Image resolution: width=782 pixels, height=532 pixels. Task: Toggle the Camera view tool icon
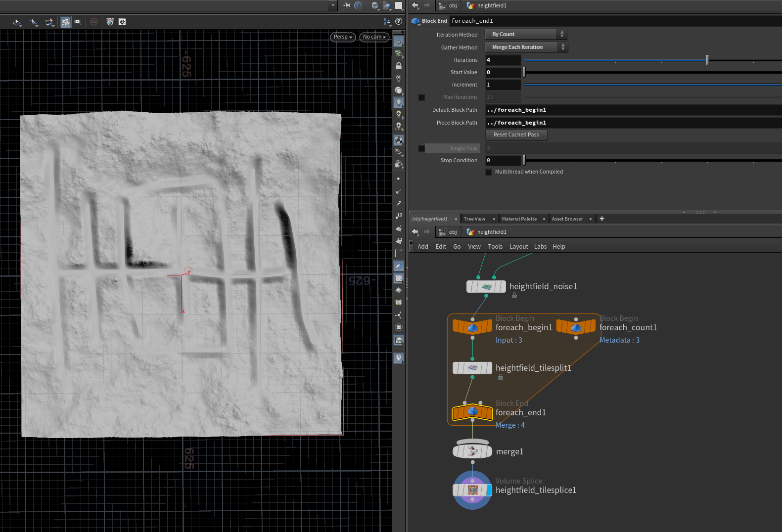point(65,22)
